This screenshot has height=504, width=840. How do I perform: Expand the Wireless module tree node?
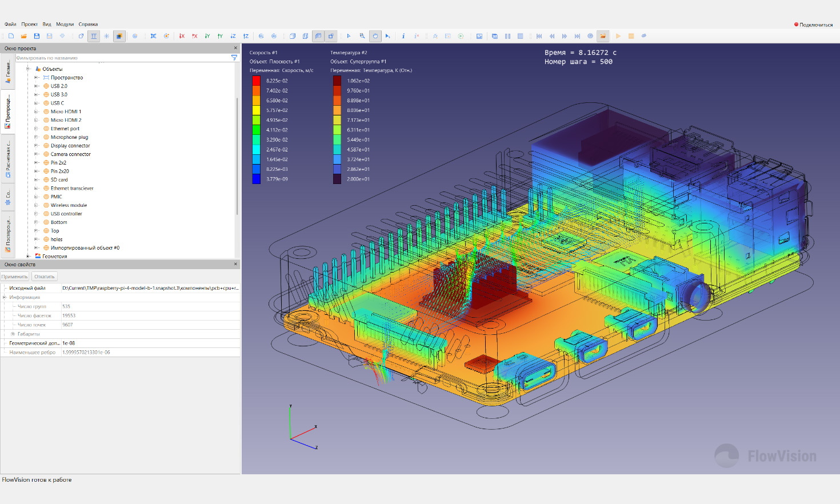[36, 205]
